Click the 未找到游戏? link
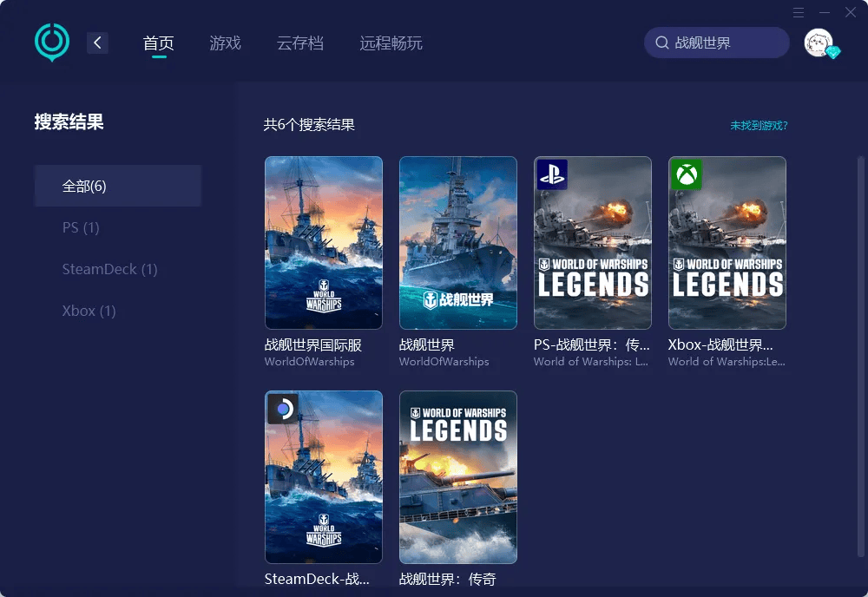 758,126
